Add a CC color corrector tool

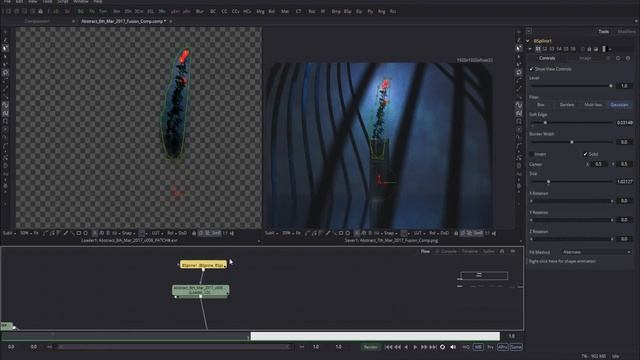tap(224, 11)
